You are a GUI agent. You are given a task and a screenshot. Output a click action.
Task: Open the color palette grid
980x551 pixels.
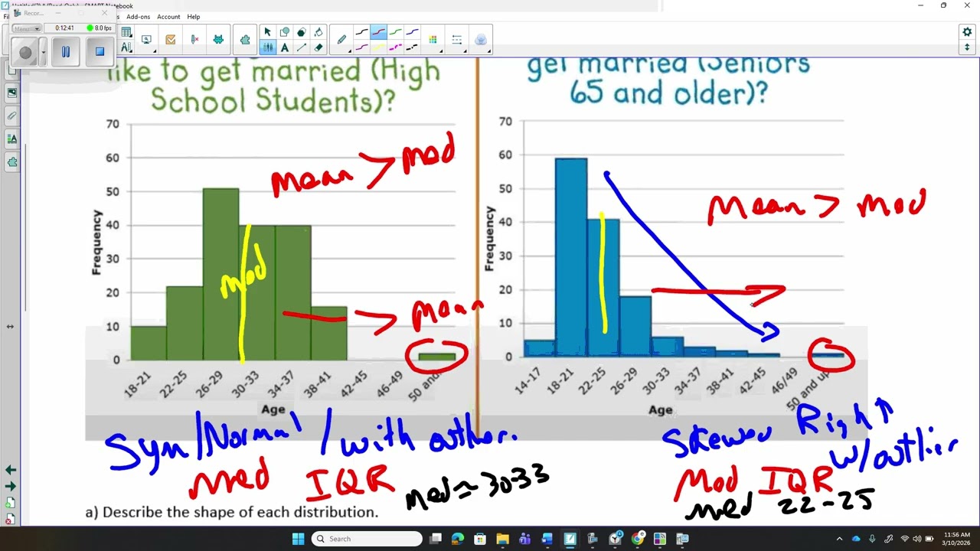[433, 40]
